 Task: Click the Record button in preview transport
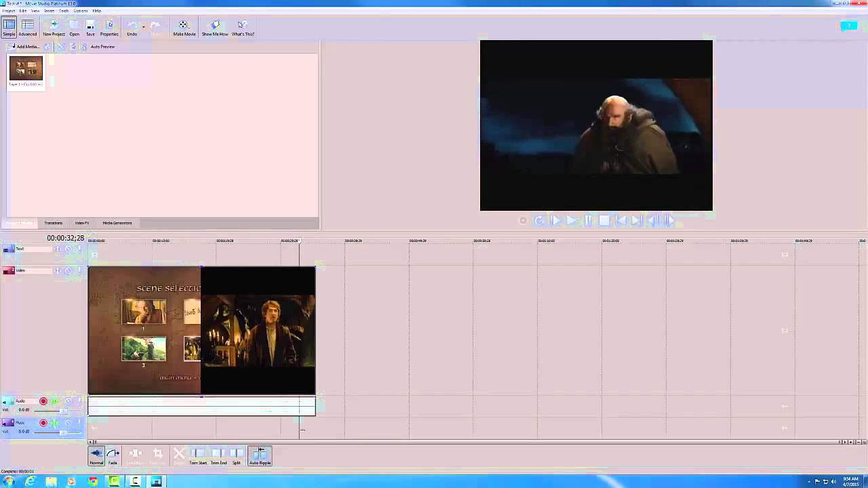click(523, 220)
